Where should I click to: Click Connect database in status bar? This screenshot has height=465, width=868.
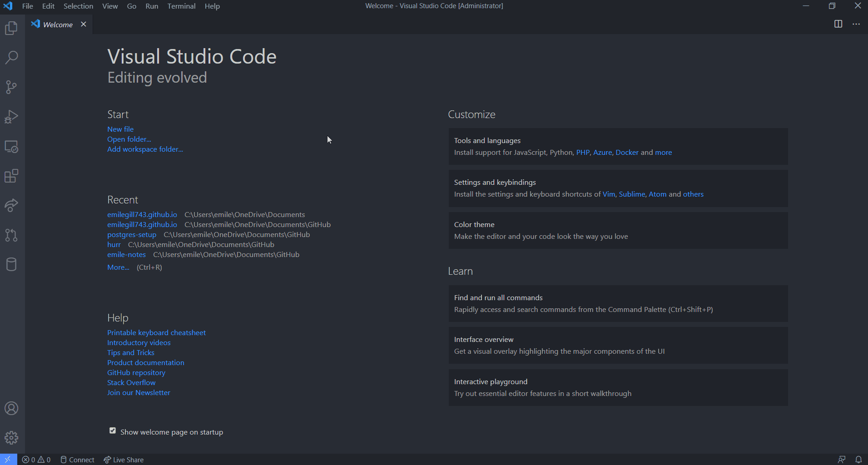pyautogui.click(x=78, y=460)
